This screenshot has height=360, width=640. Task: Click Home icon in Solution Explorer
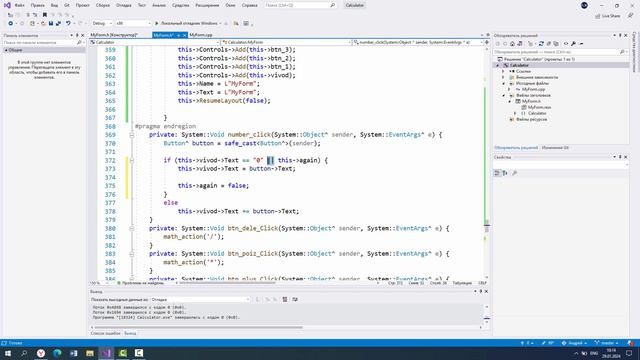coord(512,44)
